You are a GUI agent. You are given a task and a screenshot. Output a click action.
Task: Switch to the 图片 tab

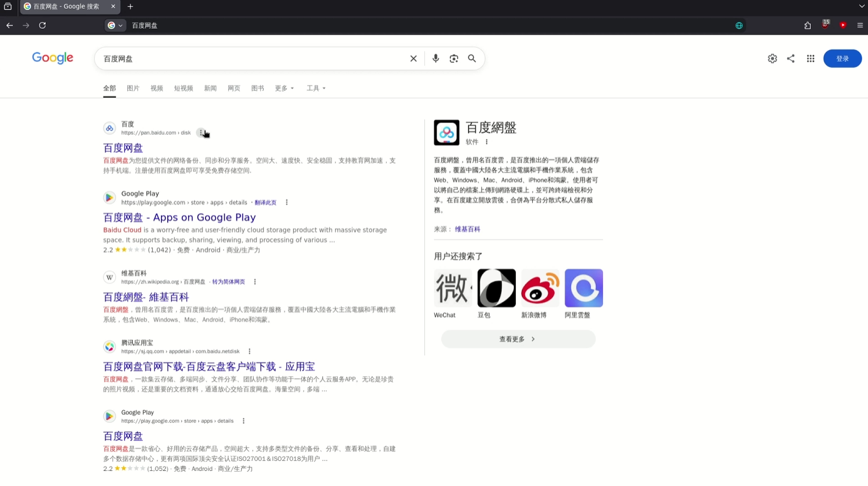tap(133, 88)
